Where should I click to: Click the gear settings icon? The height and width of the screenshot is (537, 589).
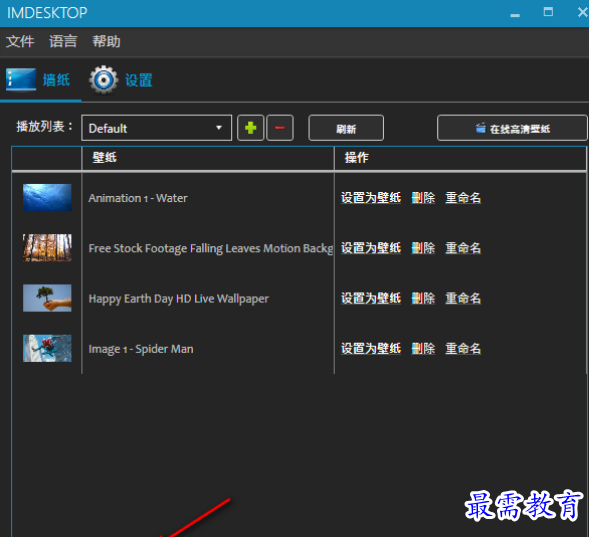tap(104, 80)
